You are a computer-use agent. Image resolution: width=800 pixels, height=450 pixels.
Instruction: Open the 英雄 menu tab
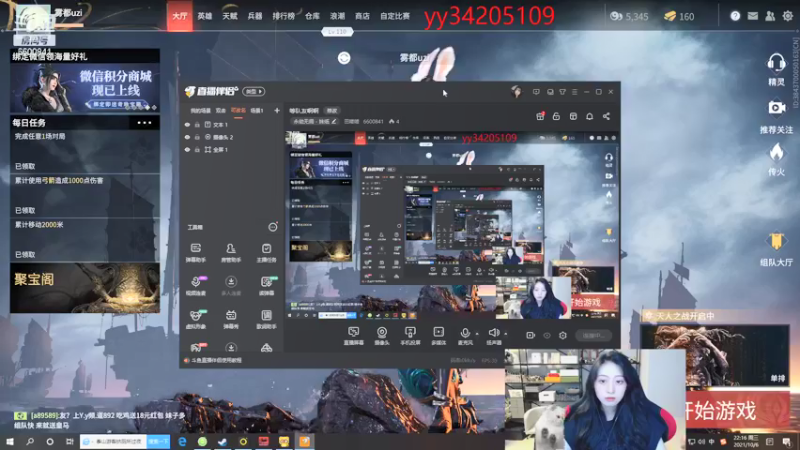tap(205, 16)
